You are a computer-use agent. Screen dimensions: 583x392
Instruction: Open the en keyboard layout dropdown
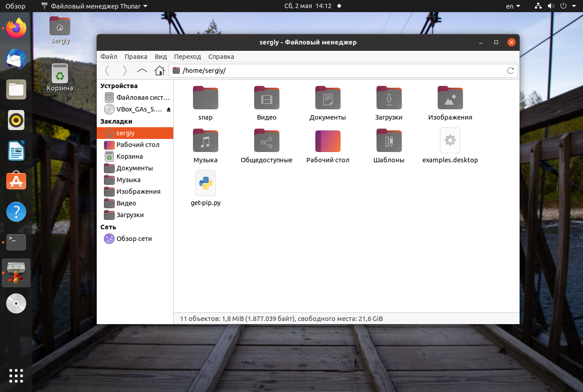click(513, 6)
